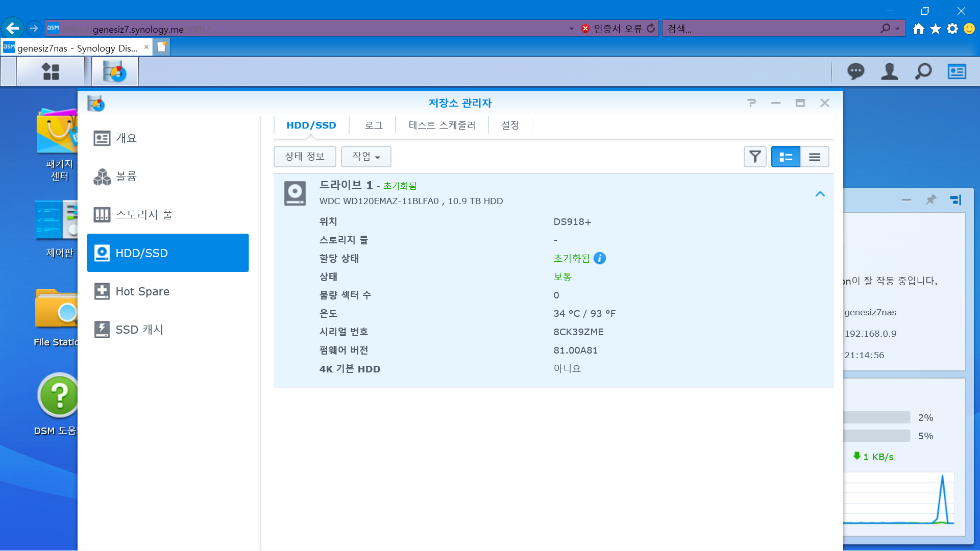Click the 5% usage bar in widget

(876, 436)
